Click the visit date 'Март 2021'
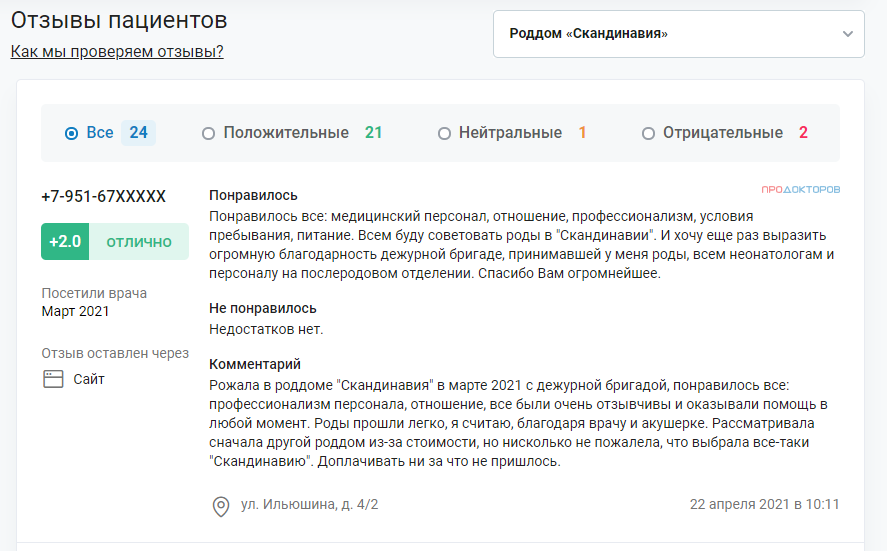 pos(75,311)
